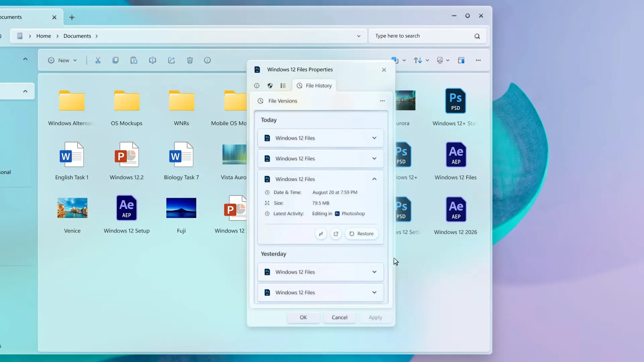Click the Delete trash icon
Image resolution: width=644 pixels, height=362 pixels.
coord(190,60)
